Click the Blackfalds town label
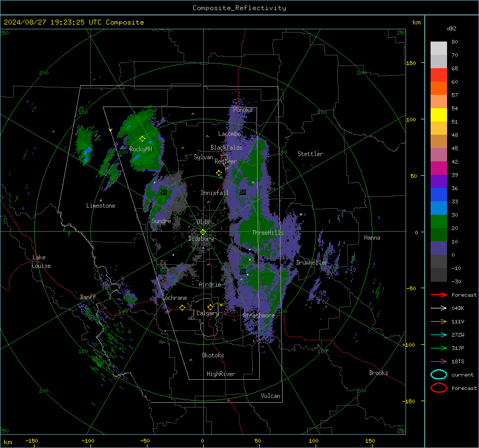Screen dimensions: 479x448 point(226,148)
